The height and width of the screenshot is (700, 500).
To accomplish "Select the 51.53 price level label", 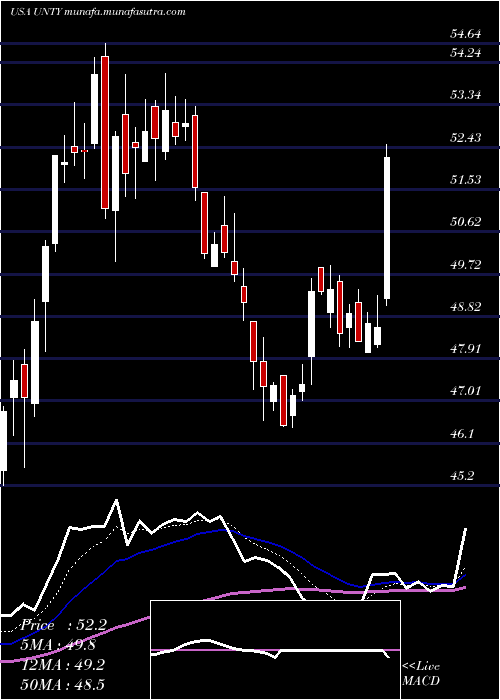I will [x=465, y=180].
